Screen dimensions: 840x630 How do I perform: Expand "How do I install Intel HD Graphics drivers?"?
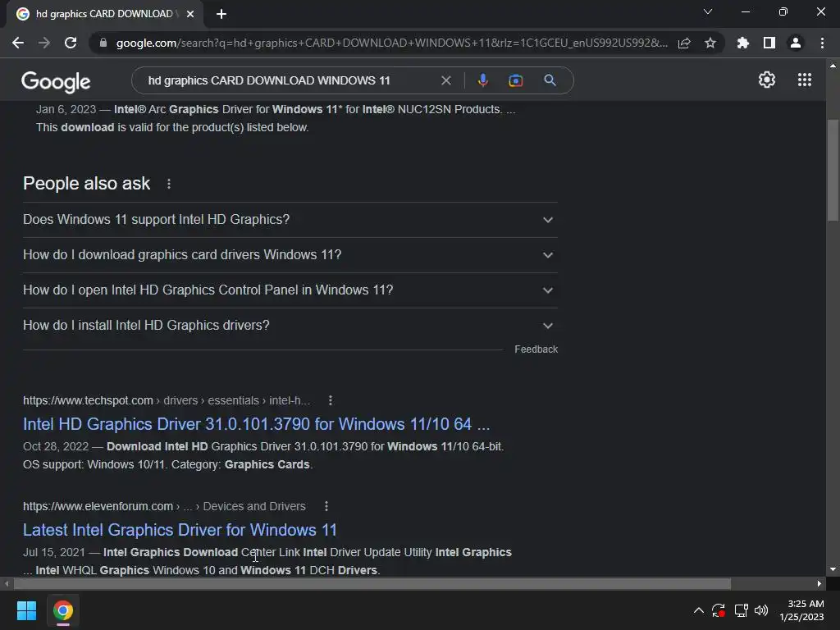tap(290, 326)
